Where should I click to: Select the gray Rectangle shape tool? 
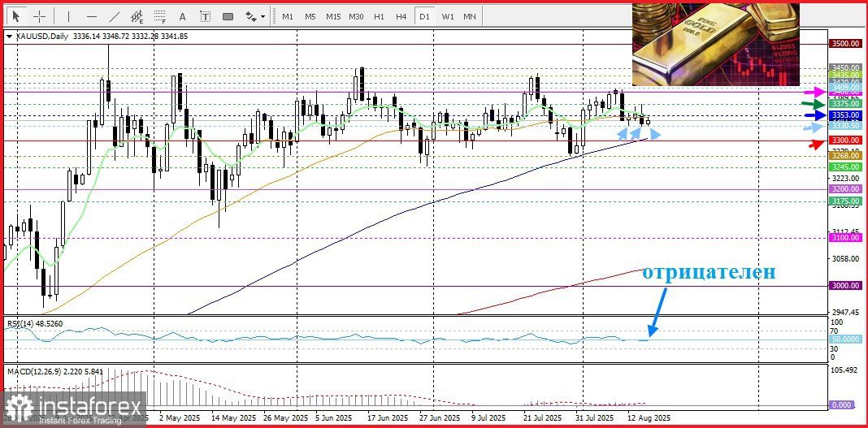point(228,16)
